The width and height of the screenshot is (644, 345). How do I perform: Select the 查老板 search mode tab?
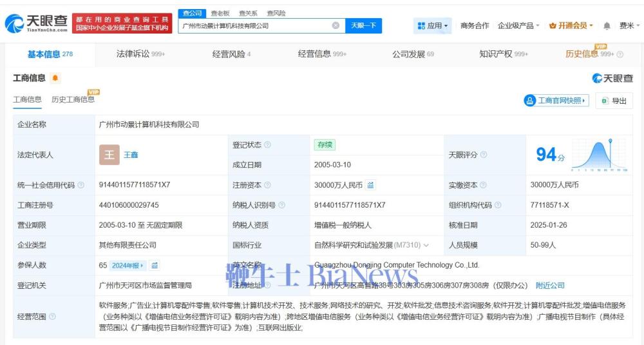220,13
